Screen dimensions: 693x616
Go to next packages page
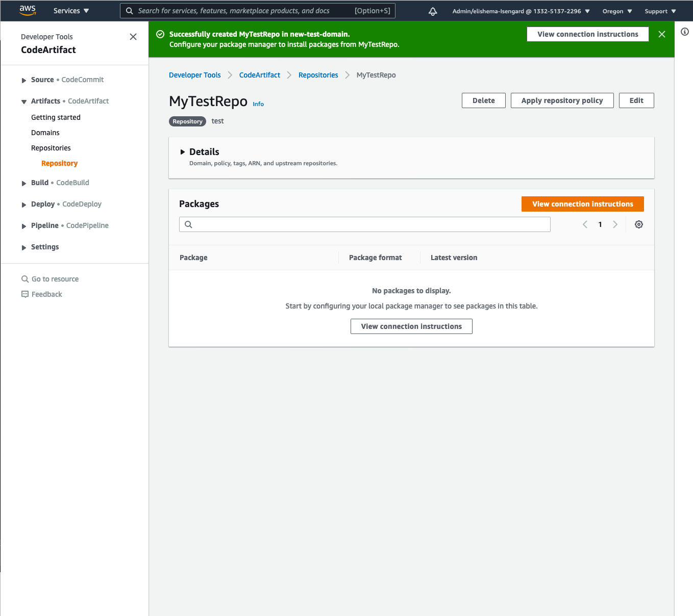coord(615,224)
